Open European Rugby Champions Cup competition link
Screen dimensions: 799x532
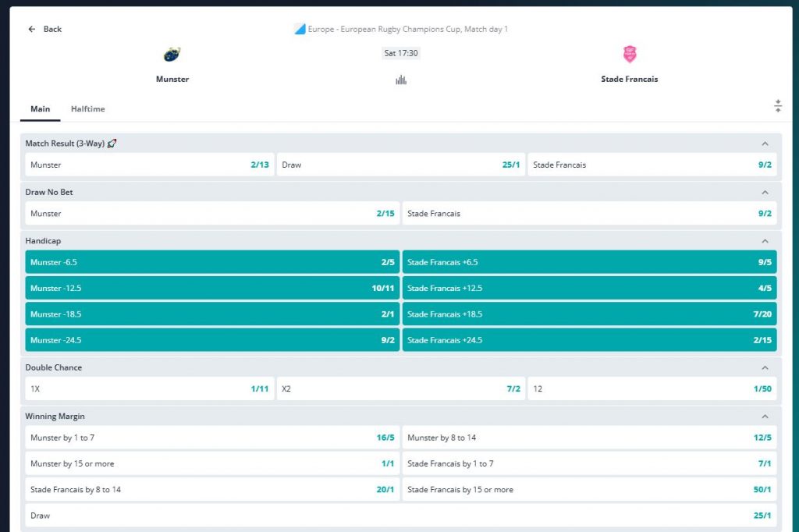(x=407, y=30)
